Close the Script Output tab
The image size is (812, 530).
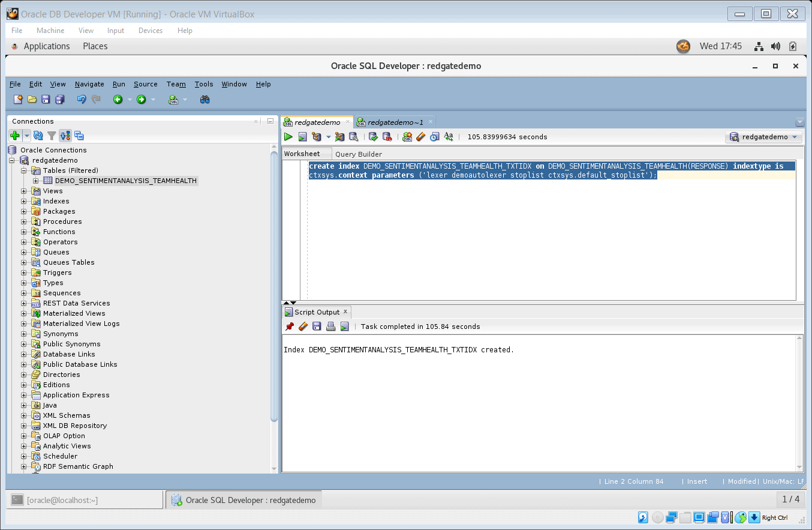coord(345,312)
